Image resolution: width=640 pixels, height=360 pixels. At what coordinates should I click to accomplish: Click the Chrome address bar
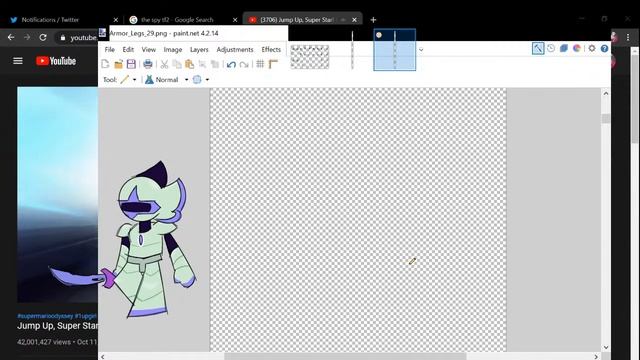click(78, 38)
